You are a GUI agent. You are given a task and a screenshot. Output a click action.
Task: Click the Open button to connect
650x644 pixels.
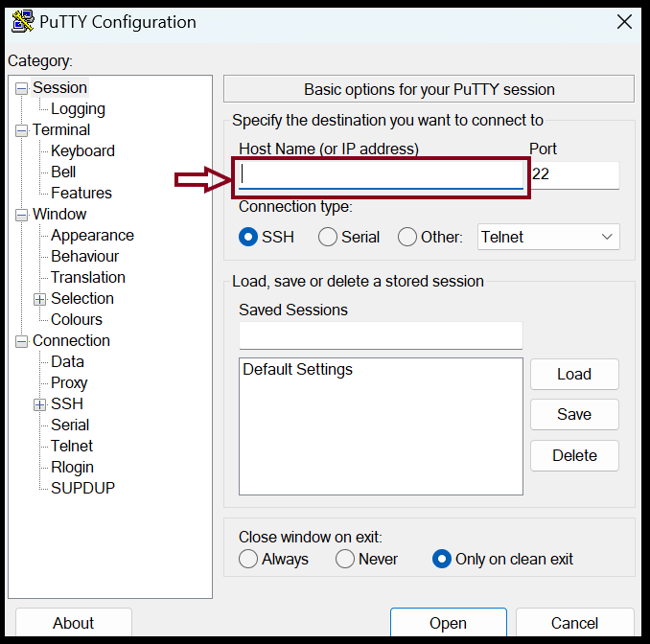coord(448,623)
